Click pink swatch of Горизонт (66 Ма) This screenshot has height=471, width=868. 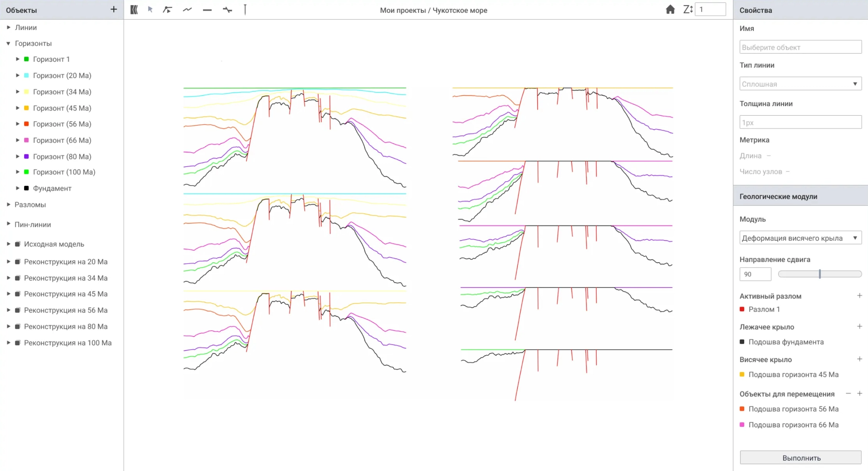click(27, 140)
